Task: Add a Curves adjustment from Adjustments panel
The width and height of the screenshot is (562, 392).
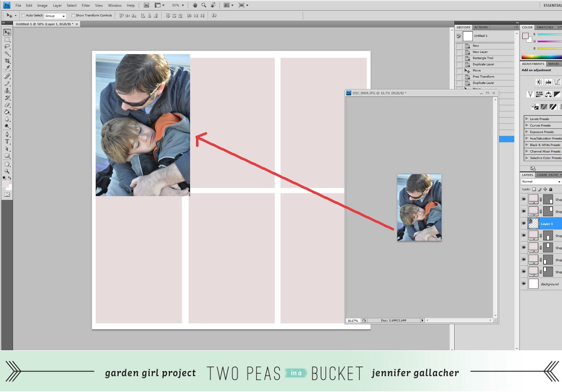Action: pyautogui.click(x=557, y=82)
